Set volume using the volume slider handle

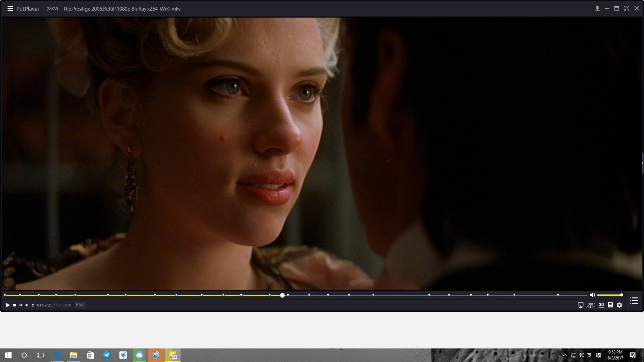coord(621,295)
